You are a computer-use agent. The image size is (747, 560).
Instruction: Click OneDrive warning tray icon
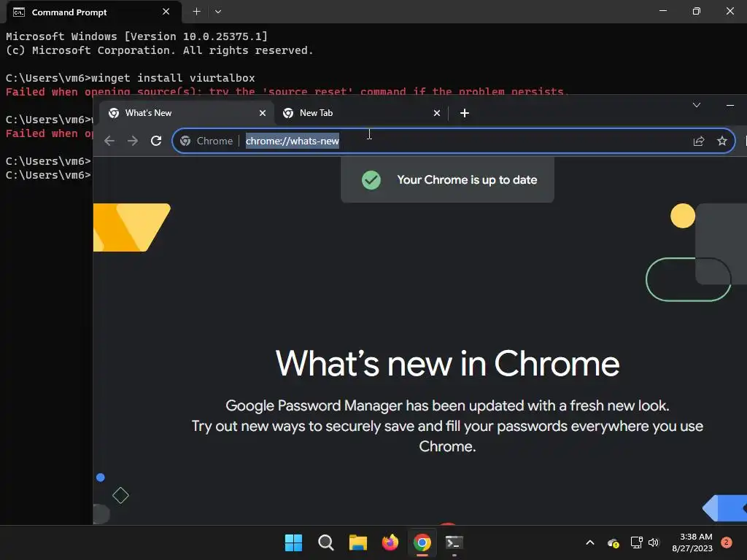point(613,542)
